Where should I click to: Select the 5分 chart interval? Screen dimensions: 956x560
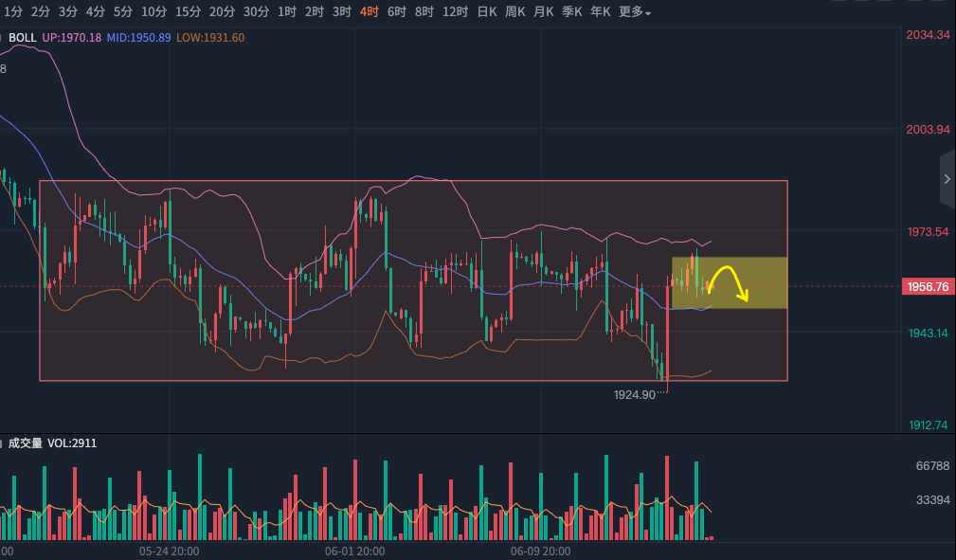(x=123, y=12)
